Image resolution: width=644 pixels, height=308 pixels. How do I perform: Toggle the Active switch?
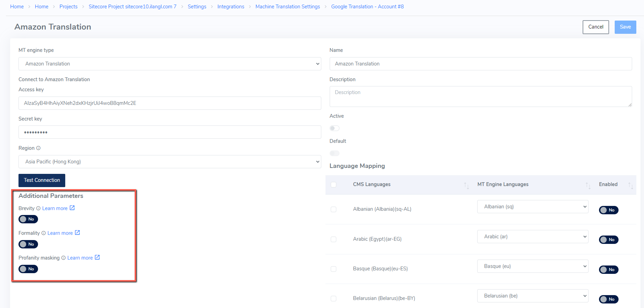tap(335, 128)
